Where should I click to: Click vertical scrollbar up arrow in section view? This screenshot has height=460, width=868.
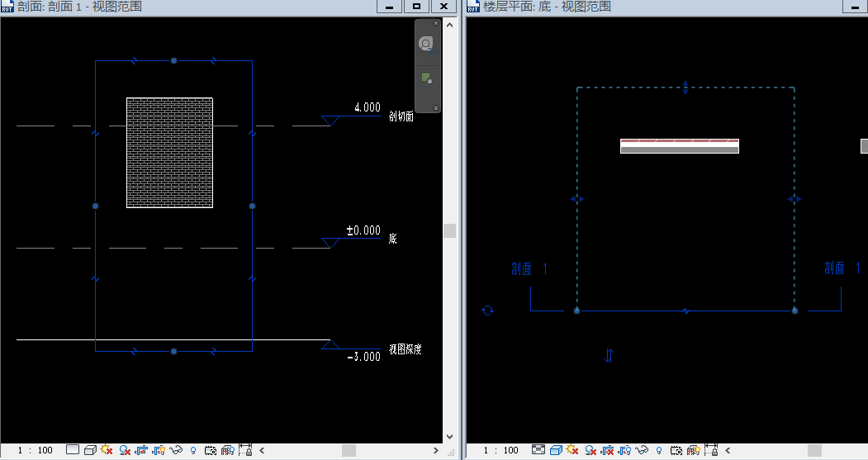click(449, 25)
